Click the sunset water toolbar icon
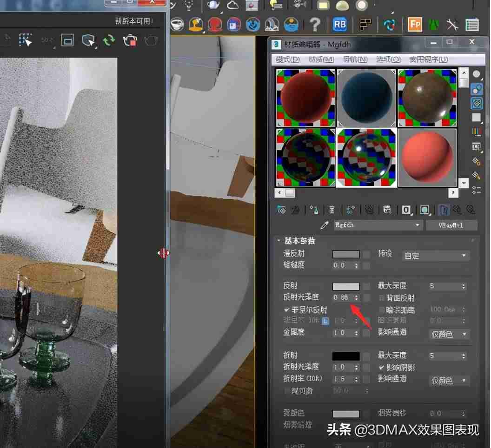Viewport: 491px width, 448px height. click(x=291, y=25)
